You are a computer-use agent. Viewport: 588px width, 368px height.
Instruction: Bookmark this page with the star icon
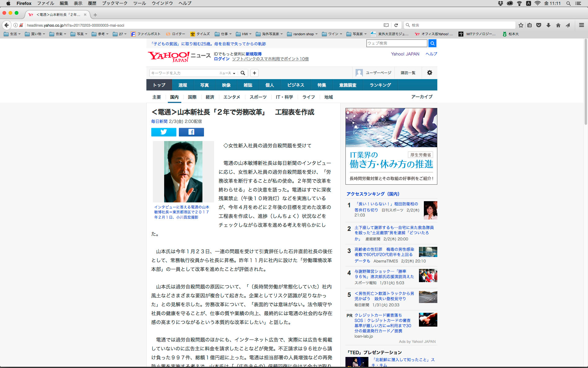pos(521,25)
